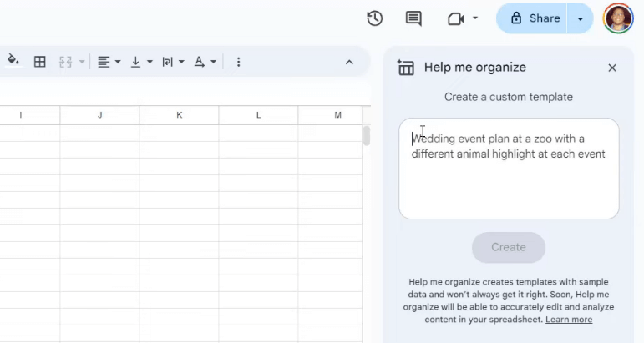The image size is (644, 343).
Task: Click the vertical scrollbar thumb of the sheet
Action: coord(367,136)
